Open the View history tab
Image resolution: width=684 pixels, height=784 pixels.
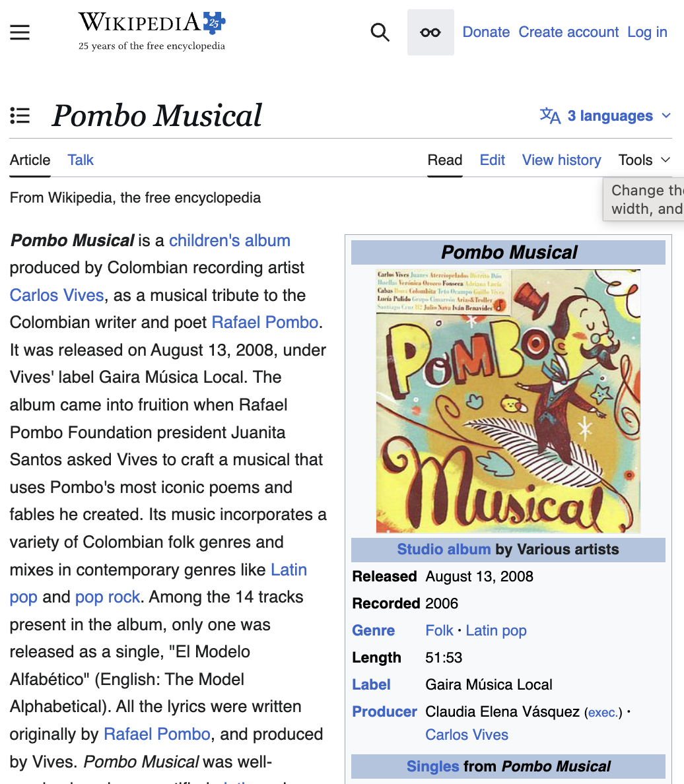click(x=561, y=160)
